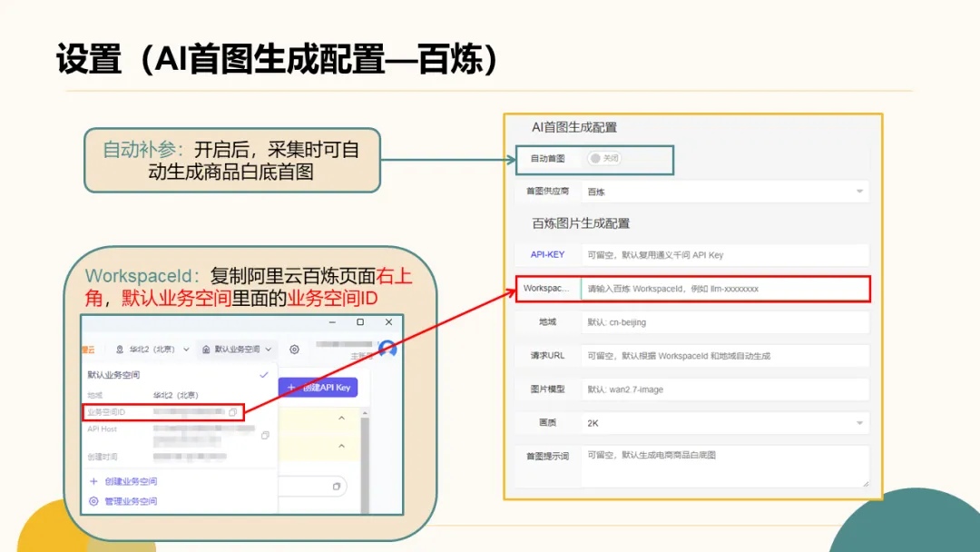Click the 管理业务空间 link
The height and width of the screenshot is (552, 980).
point(131,501)
